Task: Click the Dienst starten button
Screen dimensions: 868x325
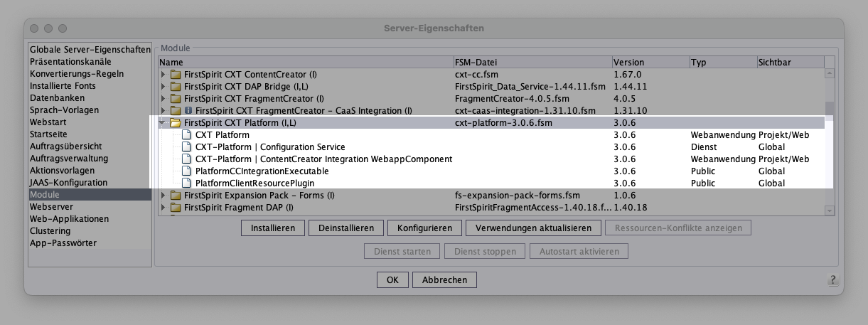Action: (x=402, y=252)
